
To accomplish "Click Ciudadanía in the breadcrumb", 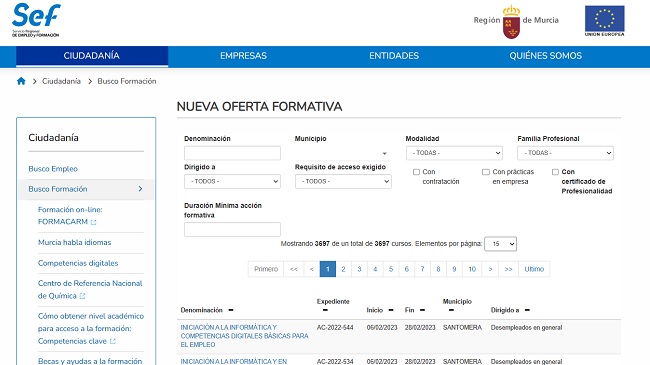I will (61, 81).
